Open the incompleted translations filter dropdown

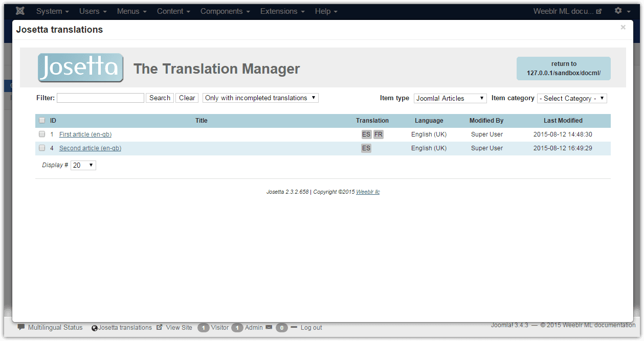(260, 98)
